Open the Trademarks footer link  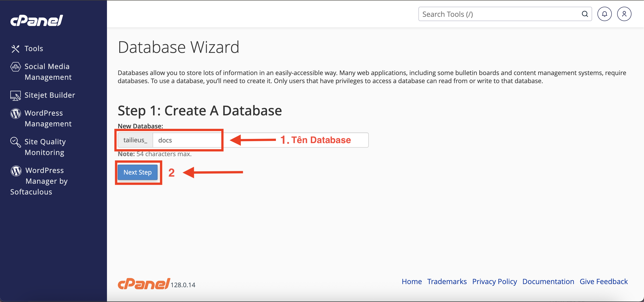[x=447, y=281]
